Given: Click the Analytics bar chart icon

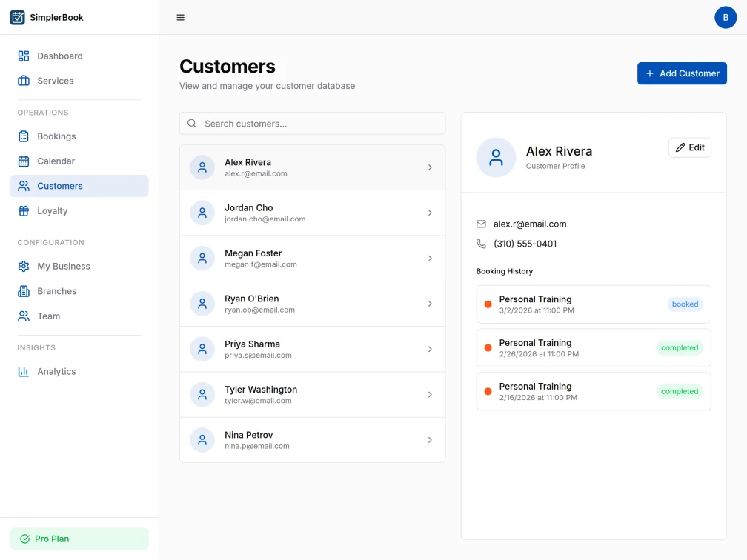Looking at the screenshot, I should click(24, 371).
